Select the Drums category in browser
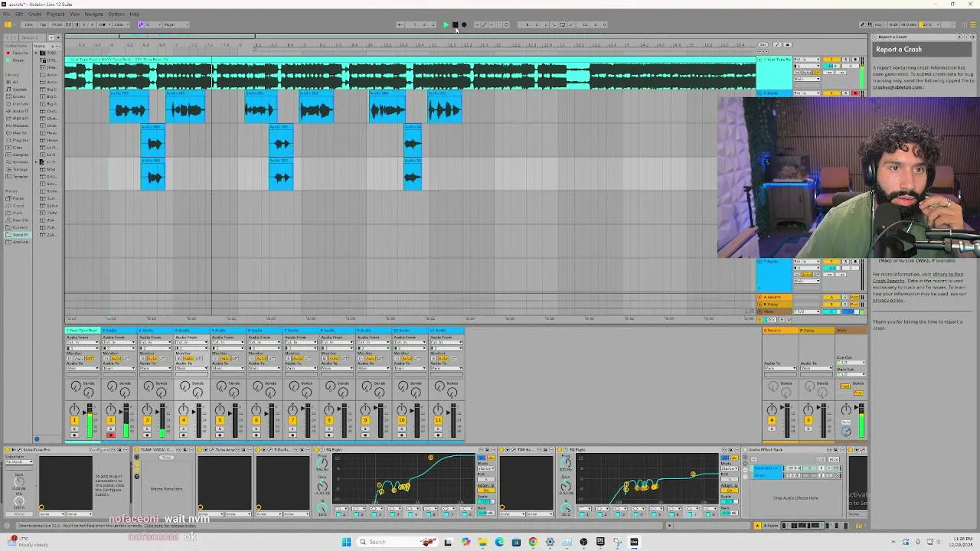This screenshot has height=551, width=980. click(x=18, y=96)
